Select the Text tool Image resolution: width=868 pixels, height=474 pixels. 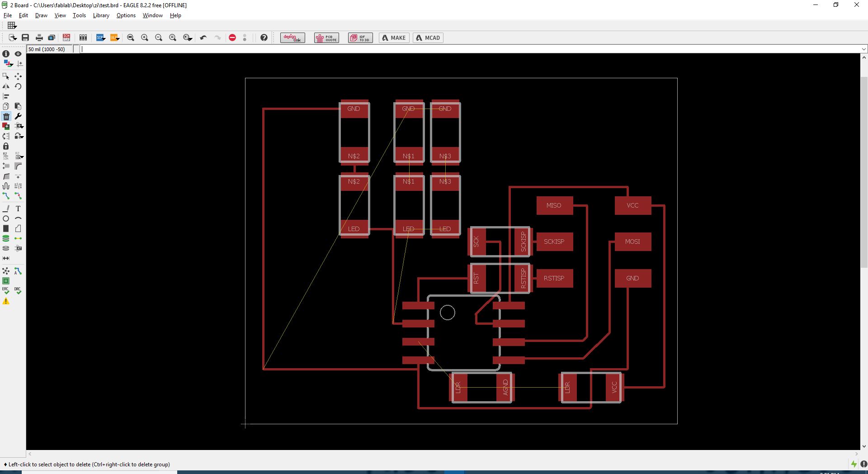(x=18, y=209)
